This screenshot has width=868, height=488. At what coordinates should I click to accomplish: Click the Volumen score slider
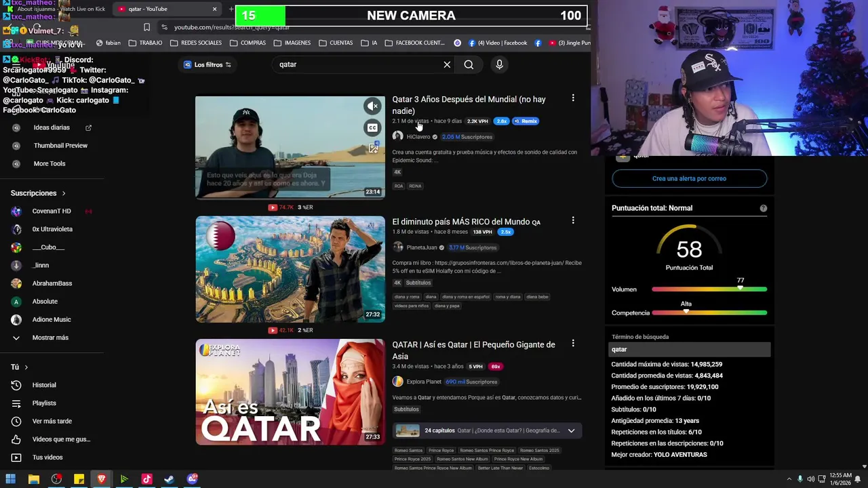click(709, 289)
